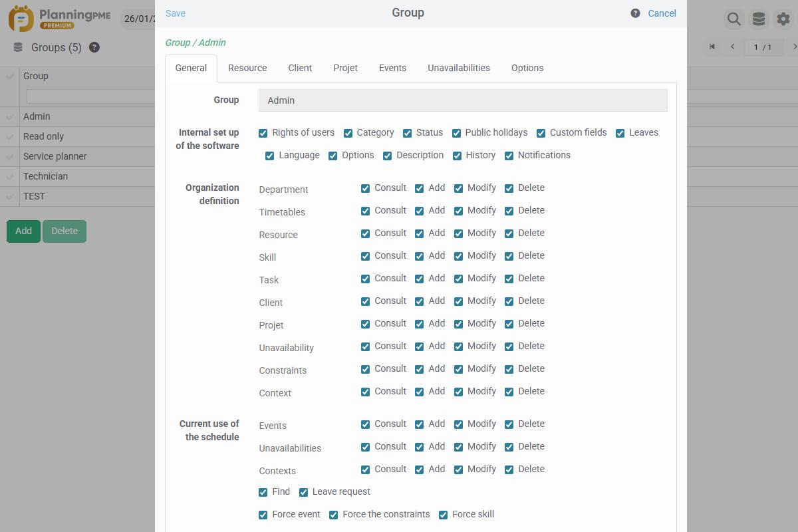Toggle Modify for Timetables

pos(458,211)
